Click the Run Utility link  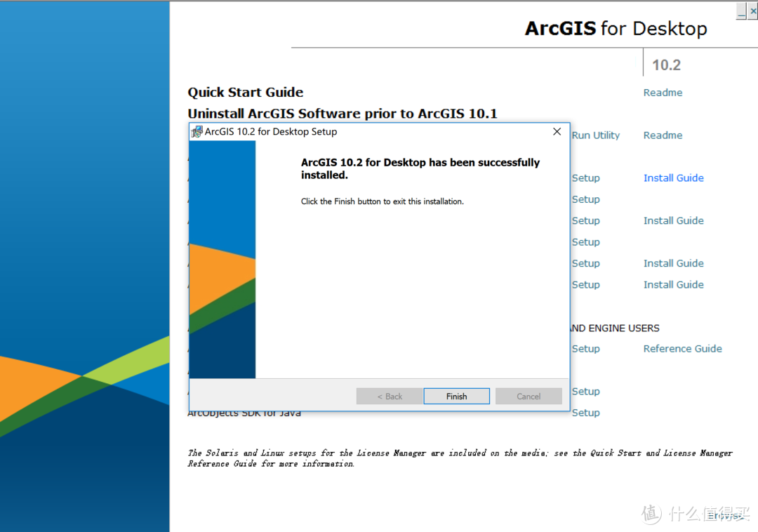point(596,135)
